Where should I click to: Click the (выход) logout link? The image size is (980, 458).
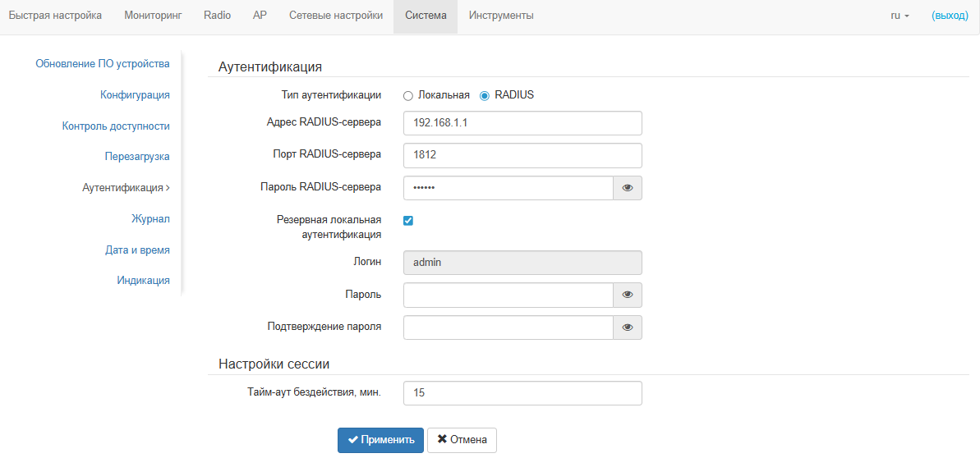[950, 16]
